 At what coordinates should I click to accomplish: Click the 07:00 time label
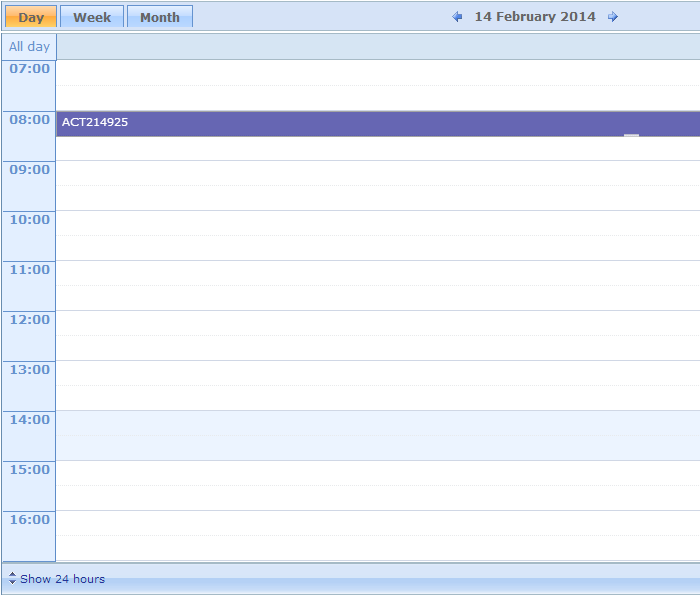pos(29,69)
